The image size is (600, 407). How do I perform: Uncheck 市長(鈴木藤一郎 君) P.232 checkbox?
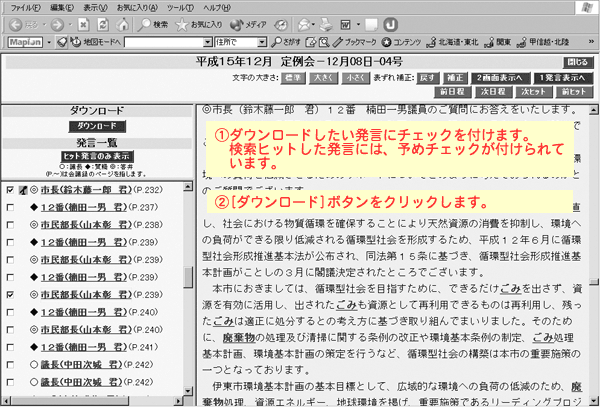9,189
